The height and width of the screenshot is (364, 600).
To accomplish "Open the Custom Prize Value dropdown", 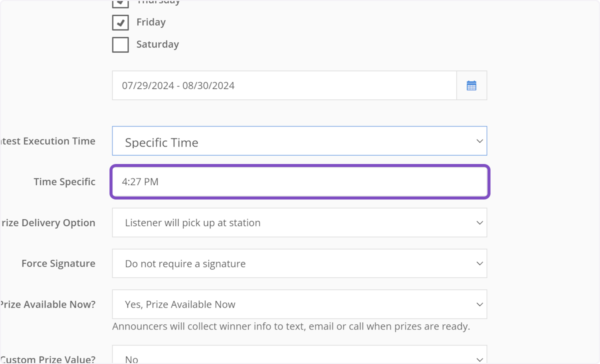I will point(299,357).
